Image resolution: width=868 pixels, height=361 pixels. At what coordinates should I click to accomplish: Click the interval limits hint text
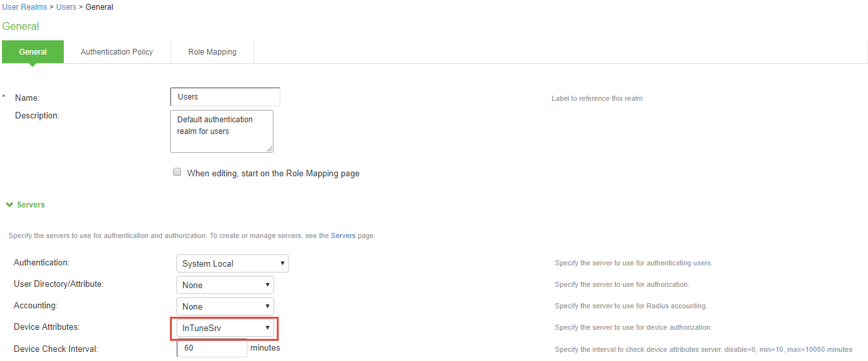tap(703, 349)
